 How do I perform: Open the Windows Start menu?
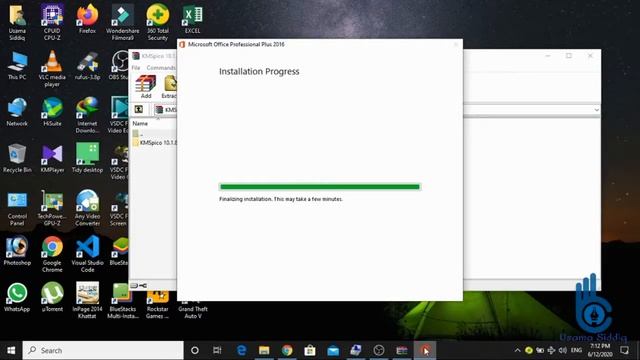11,350
